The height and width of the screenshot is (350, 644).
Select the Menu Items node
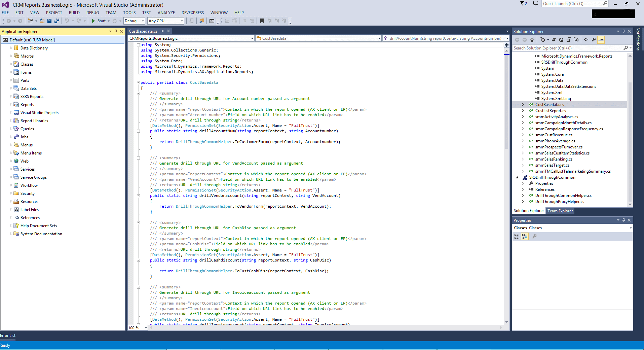(31, 153)
